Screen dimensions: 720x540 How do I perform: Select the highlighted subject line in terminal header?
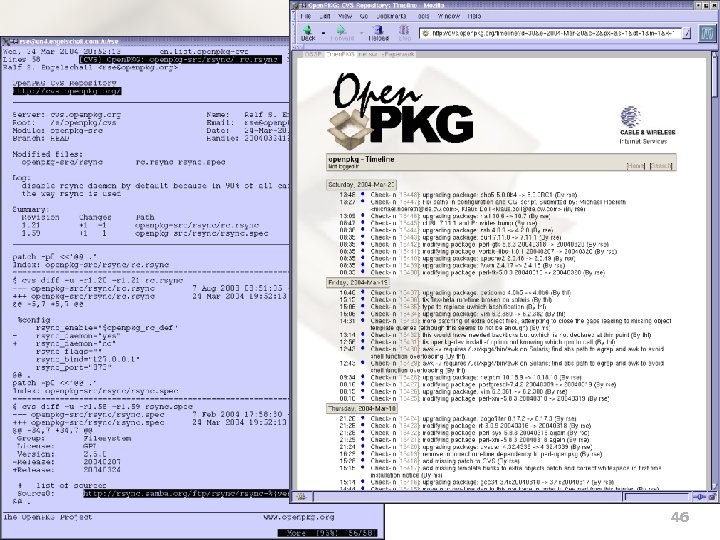[x=180, y=59]
